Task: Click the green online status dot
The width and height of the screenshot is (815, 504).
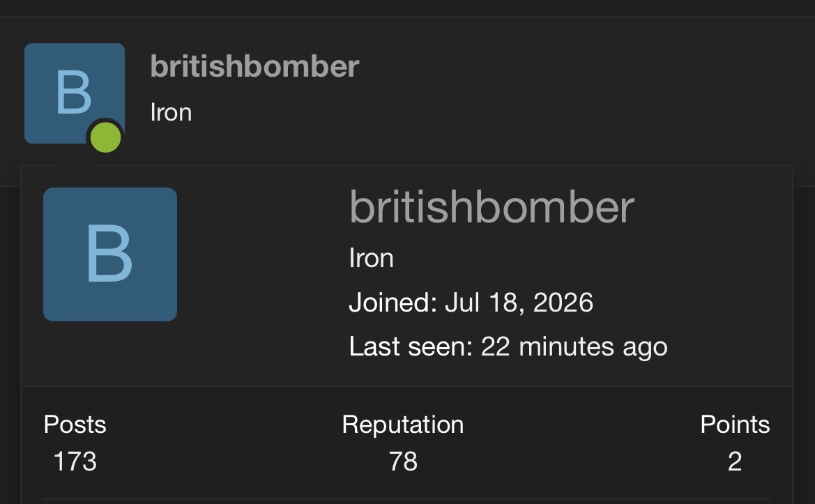Action: [105, 138]
